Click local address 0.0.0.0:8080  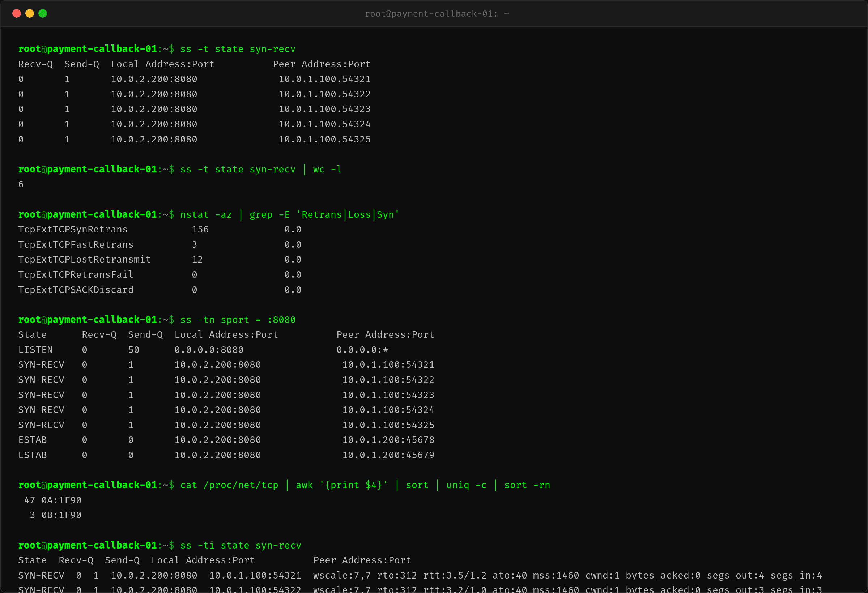[209, 350]
